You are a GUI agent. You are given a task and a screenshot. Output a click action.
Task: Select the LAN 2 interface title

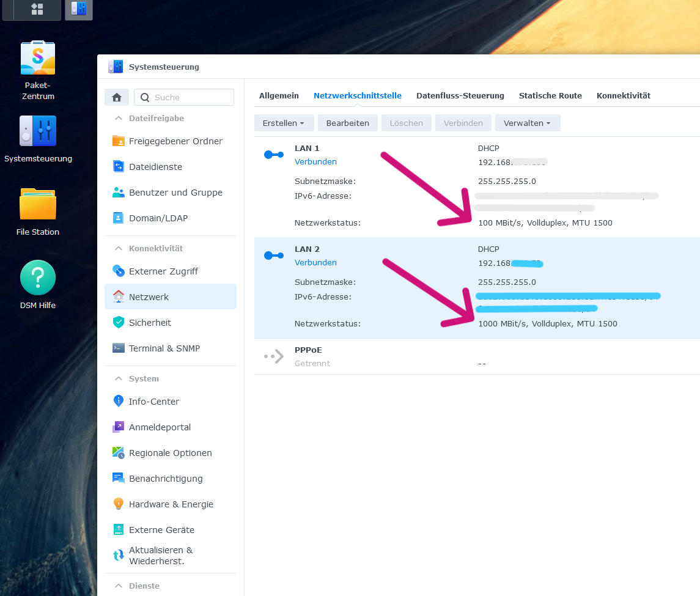pyautogui.click(x=307, y=249)
